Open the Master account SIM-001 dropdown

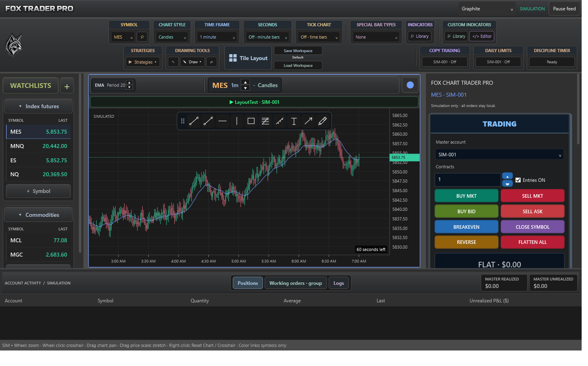499,155
